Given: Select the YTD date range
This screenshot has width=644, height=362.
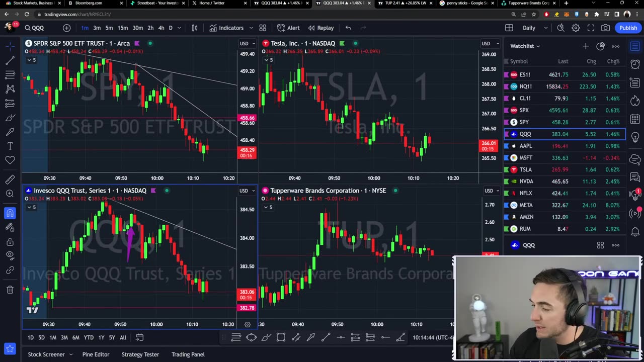Looking at the screenshot, I should point(89,337).
